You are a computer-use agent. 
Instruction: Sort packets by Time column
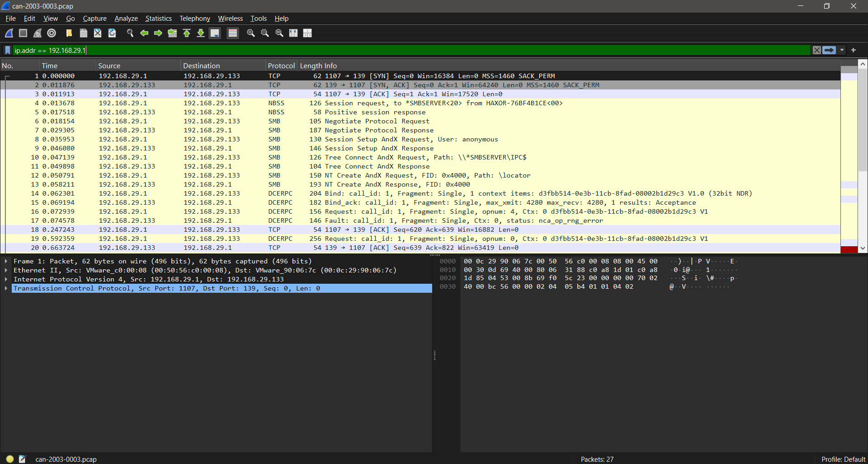point(68,66)
